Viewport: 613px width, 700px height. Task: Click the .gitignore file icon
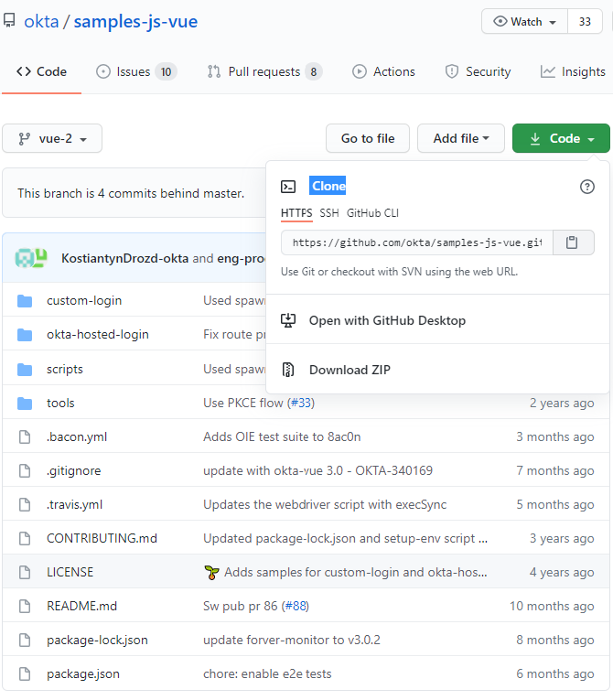point(25,470)
